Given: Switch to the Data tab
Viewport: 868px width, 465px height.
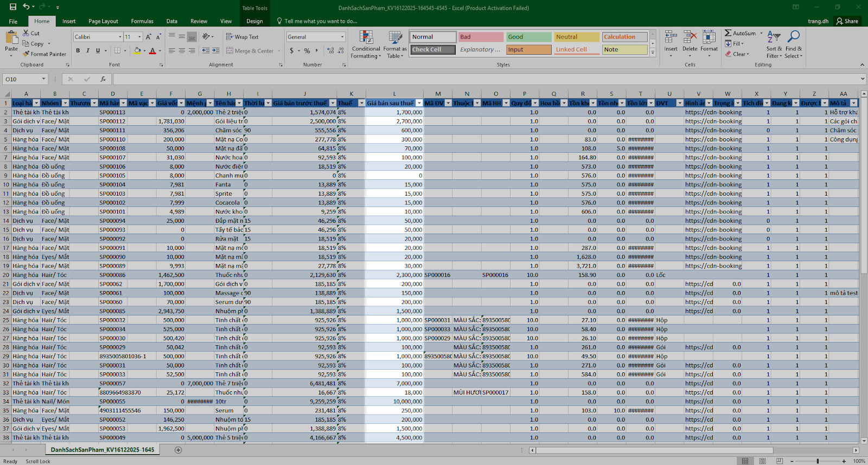Looking at the screenshot, I should [x=172, y=21].
